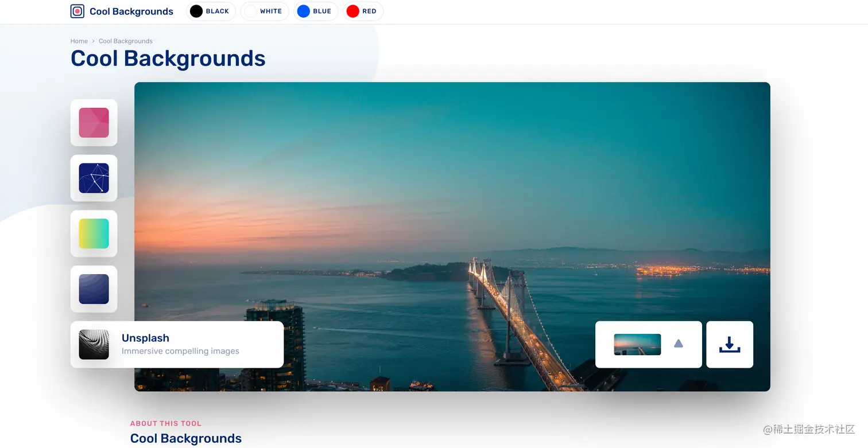Viewport: 868px width, 448px height.
Task: Select the RED color filter
Action: tap(363, 11)
